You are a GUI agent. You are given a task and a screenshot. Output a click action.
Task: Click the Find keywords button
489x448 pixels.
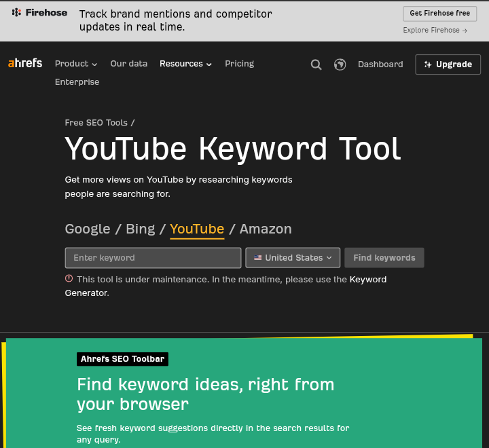pos(384,258)
